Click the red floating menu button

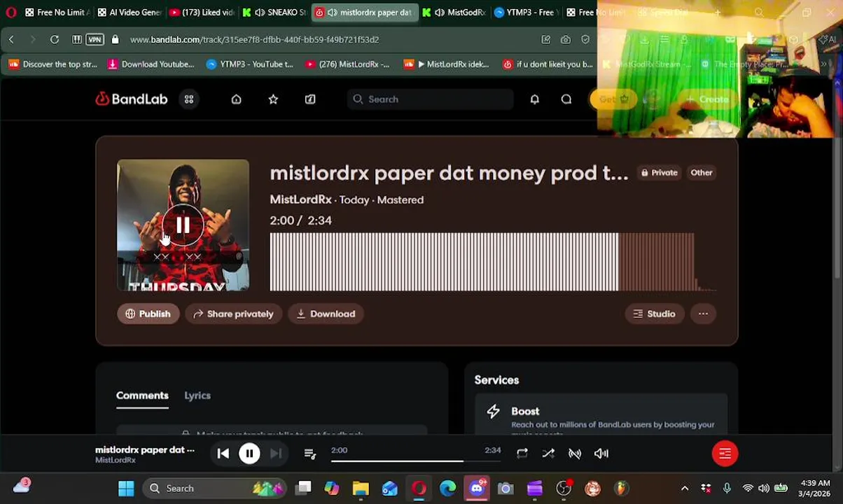(725, 454)
